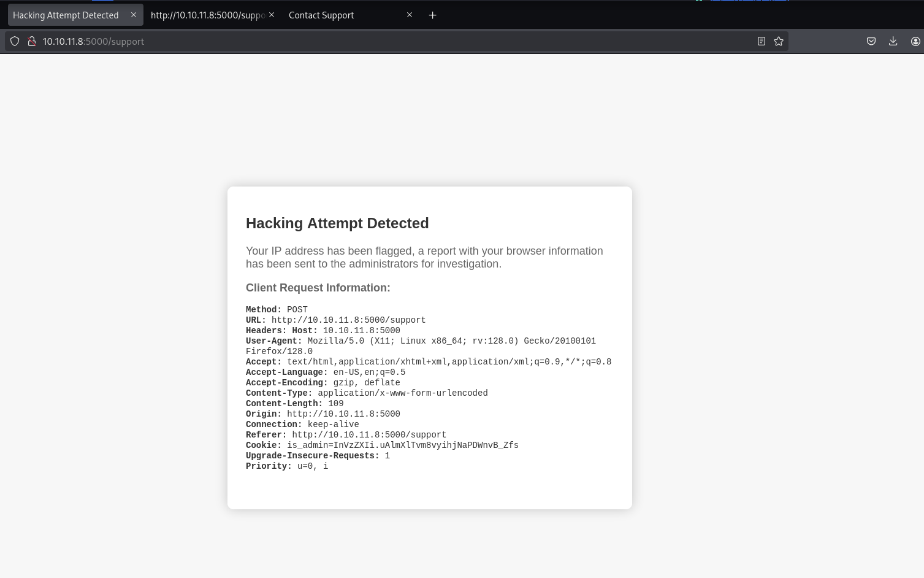
Task: Switch to the Contact Support tab
Action: (321, 15)
